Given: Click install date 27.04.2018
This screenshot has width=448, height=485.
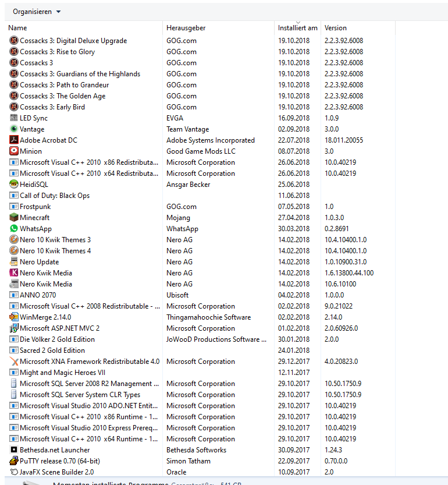Looking at the screenshot, I should tap(294, 217).
